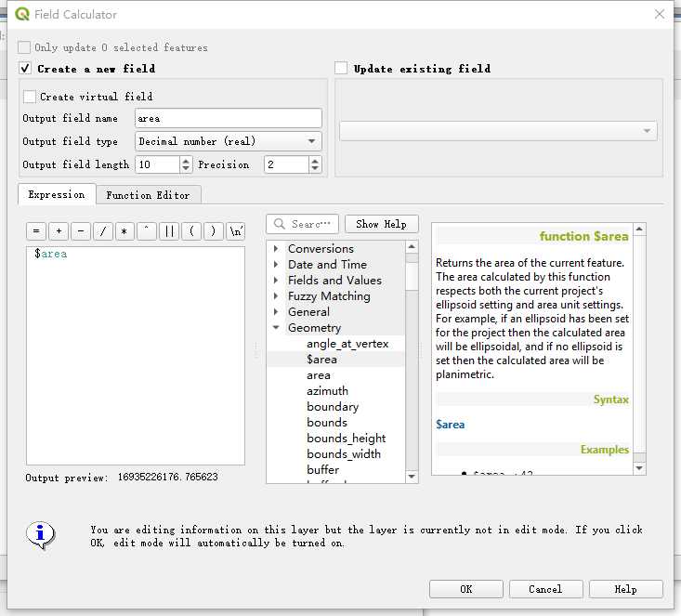Decrease the Precision value
Screen dimensions: 681x616
[315, 168]
